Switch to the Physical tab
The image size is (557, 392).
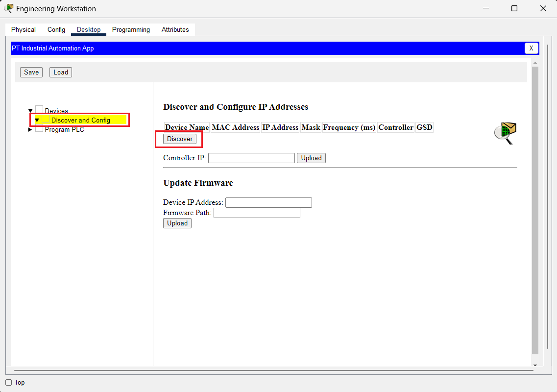[23, 29]
